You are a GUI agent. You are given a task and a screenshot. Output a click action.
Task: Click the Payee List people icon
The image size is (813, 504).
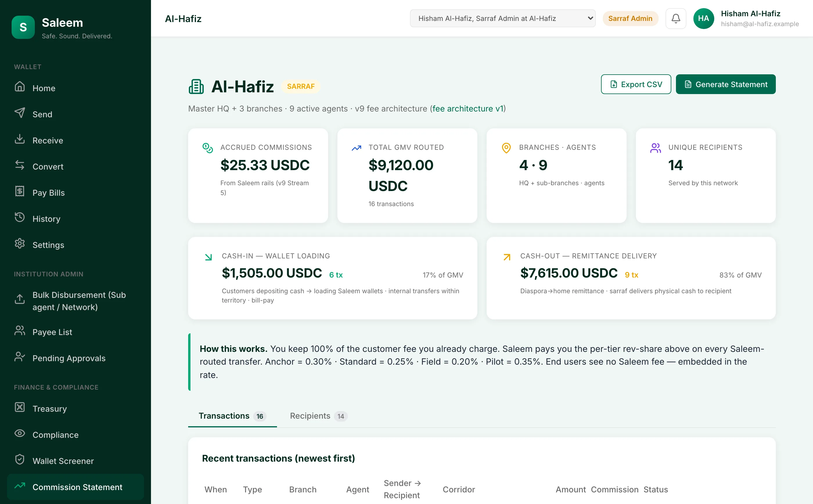20,331
